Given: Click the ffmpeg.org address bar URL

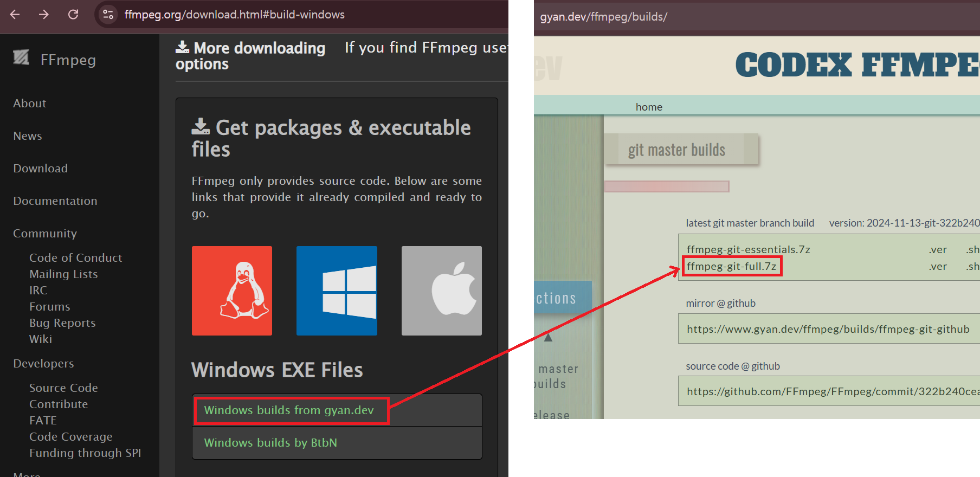Looking at the screenshot, I should (x=234, y=15).
